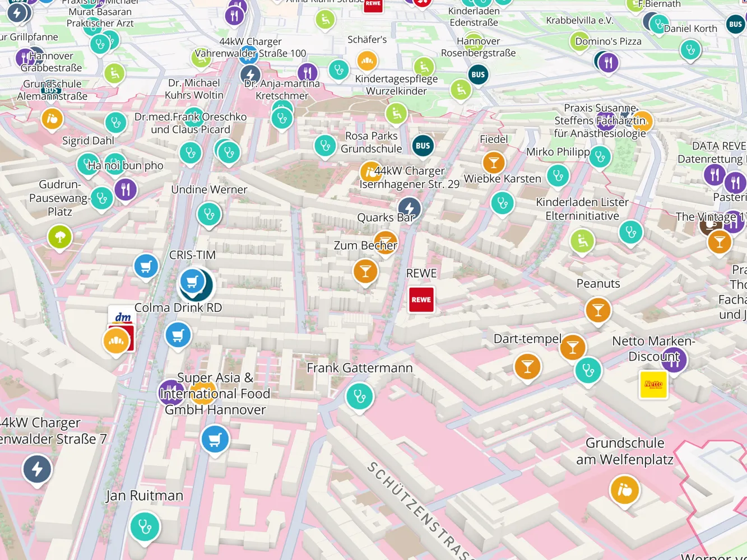Click the 44kW Charger Vahrenwalder Straße 100 marker
747x560 pixels.
(250, 74)
